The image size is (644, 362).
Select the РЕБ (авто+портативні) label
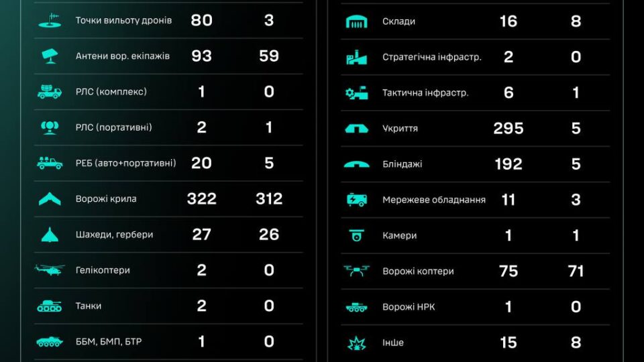(125, 163)
